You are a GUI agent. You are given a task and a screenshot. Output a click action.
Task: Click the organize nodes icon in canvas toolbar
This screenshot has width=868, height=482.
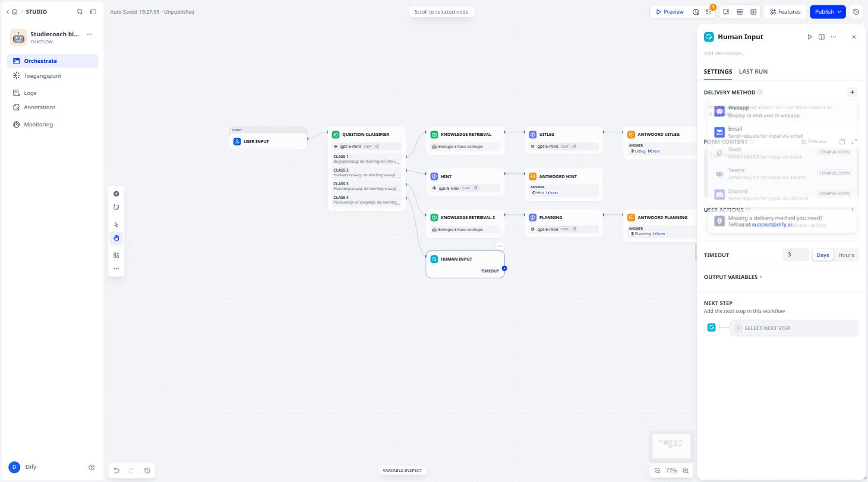(x=116, y=255)
